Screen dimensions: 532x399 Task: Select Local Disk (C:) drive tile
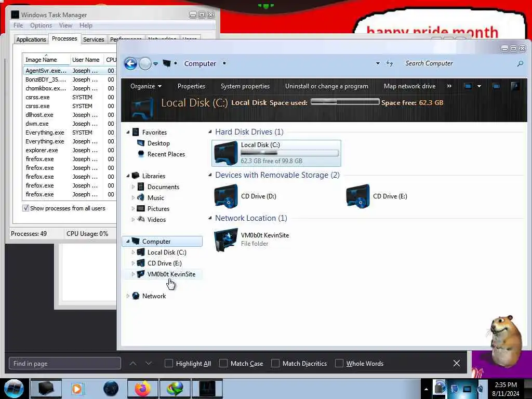(x=276, y=153)
